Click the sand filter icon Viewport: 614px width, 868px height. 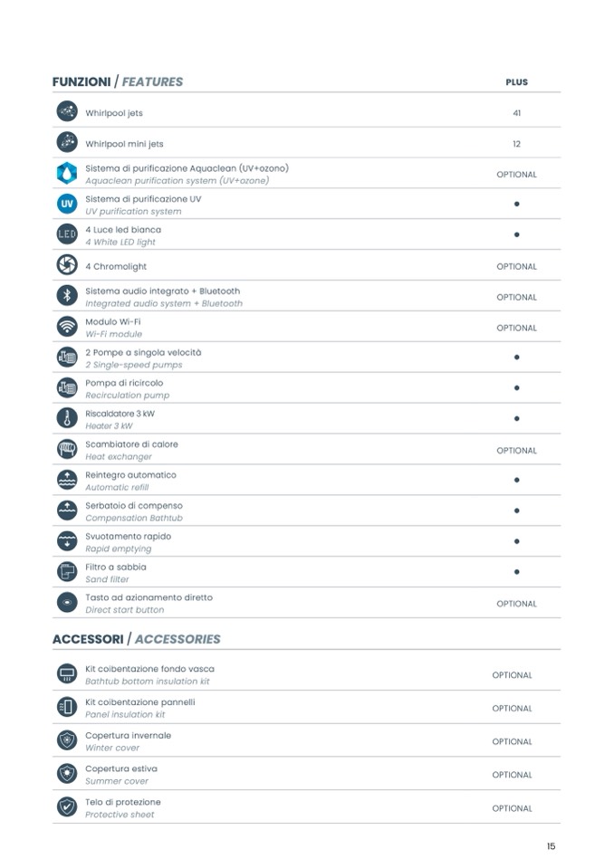coord(67,572)
